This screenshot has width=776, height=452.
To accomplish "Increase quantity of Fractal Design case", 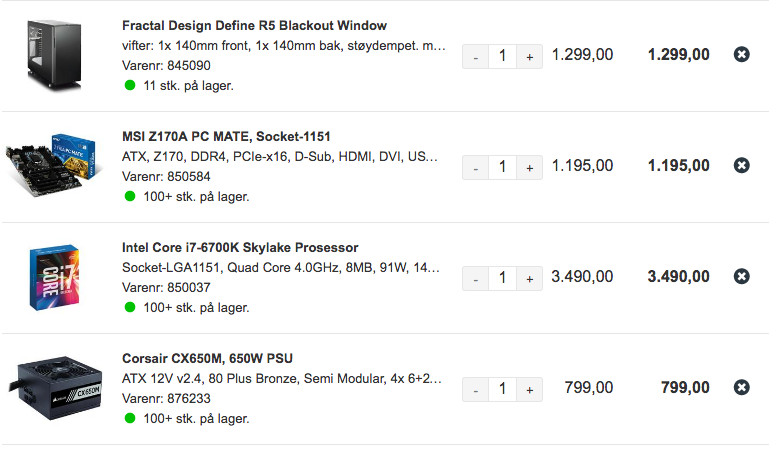I will [x=530, y=57].
